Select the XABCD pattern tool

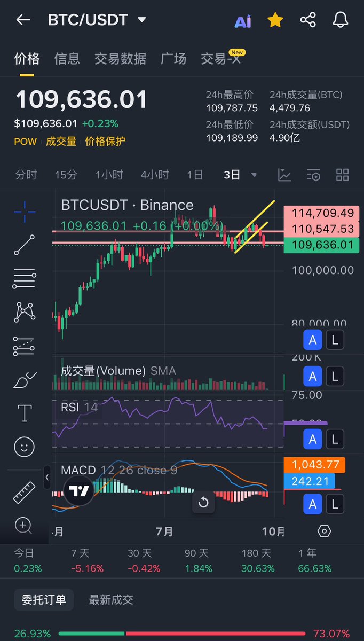click(x=25, y=312)
